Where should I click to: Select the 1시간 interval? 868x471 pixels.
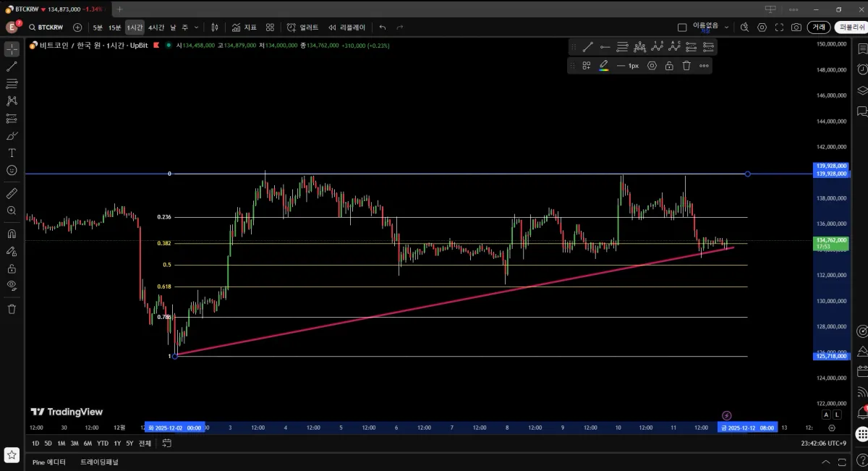tap(135, 27)
